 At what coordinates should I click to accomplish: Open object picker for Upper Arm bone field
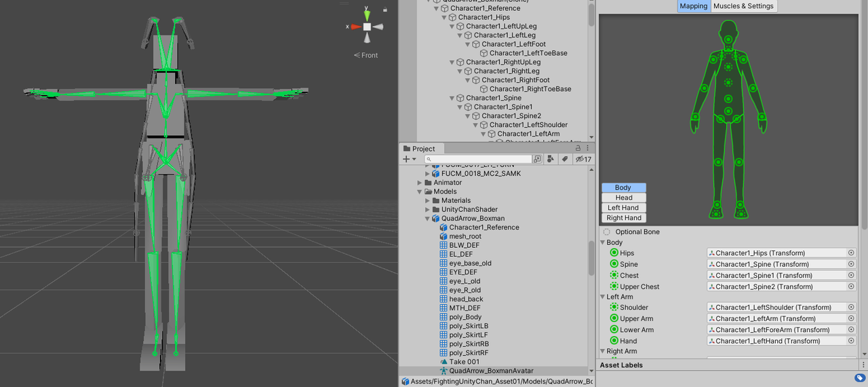point(851,318)
